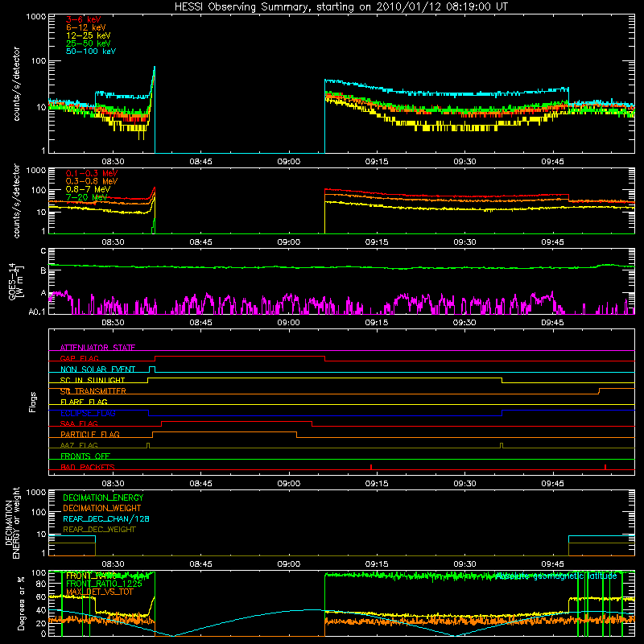This screenshot has width=644, height=644.
Task: Click 09:45 tick under the GOES-14 panel
Action: coord(552,323)
